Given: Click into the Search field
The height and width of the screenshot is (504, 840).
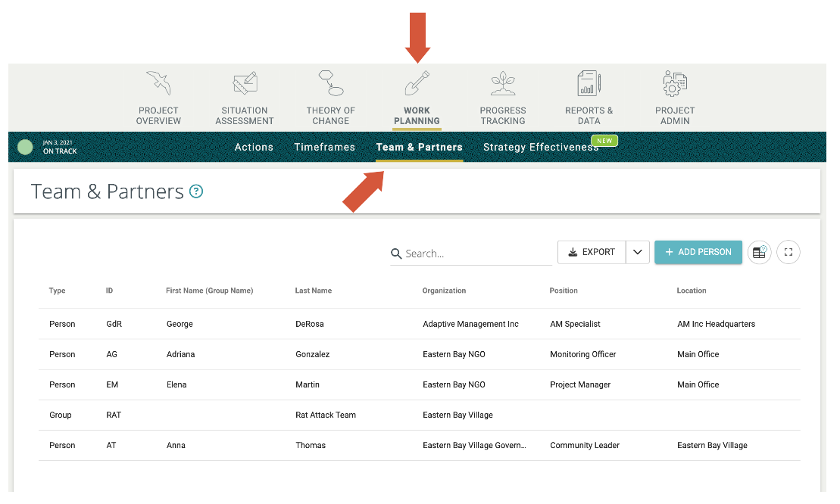Looking at the screenshot, I should 477,254.
